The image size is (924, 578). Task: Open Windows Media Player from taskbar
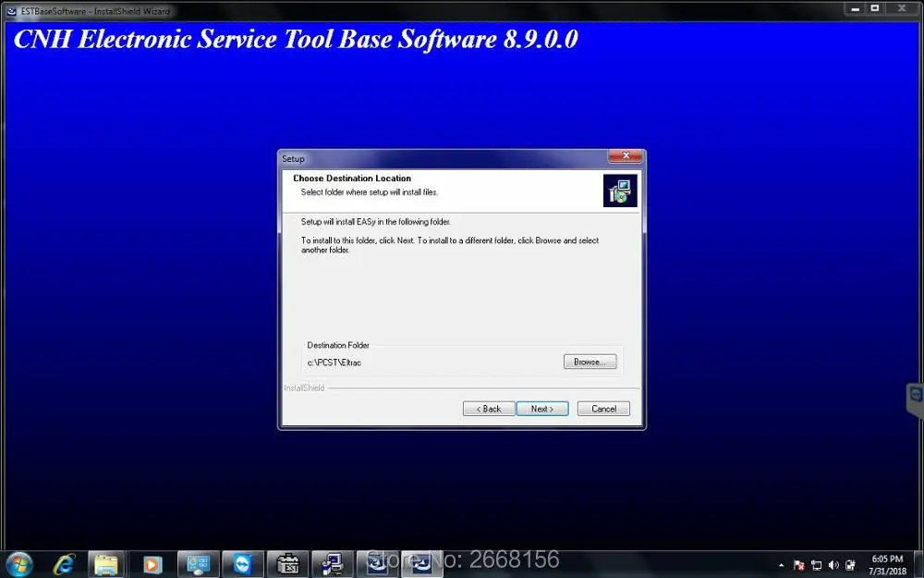pos(152,564)
